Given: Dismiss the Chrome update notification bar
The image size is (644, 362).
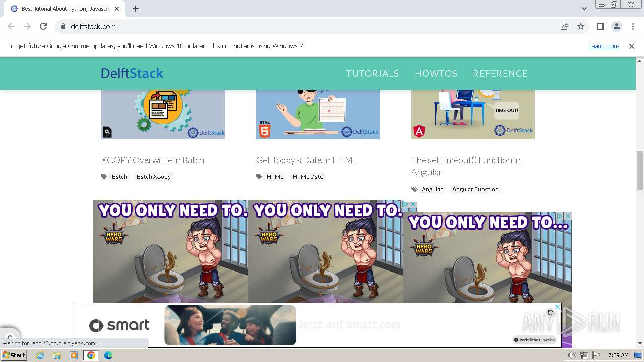Looking at the screenshot, I should (632, 46).
